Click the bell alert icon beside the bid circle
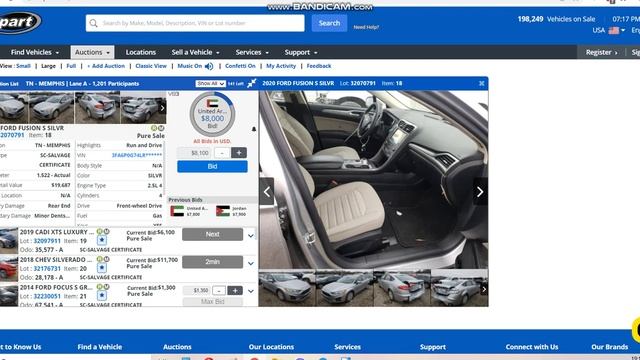The height and width of the screenshot is (360, 640). point(254,129)
